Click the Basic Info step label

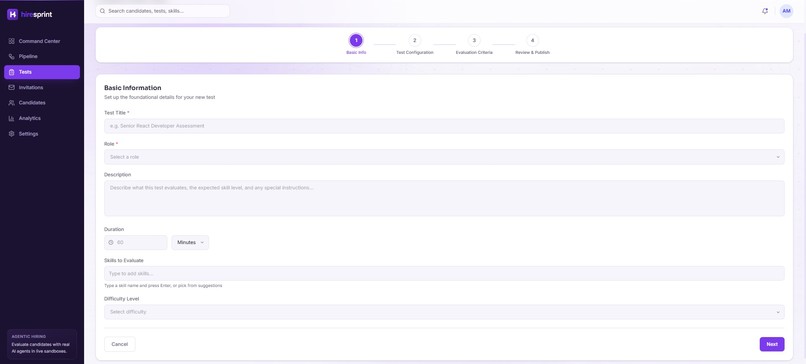coord(356,52)
